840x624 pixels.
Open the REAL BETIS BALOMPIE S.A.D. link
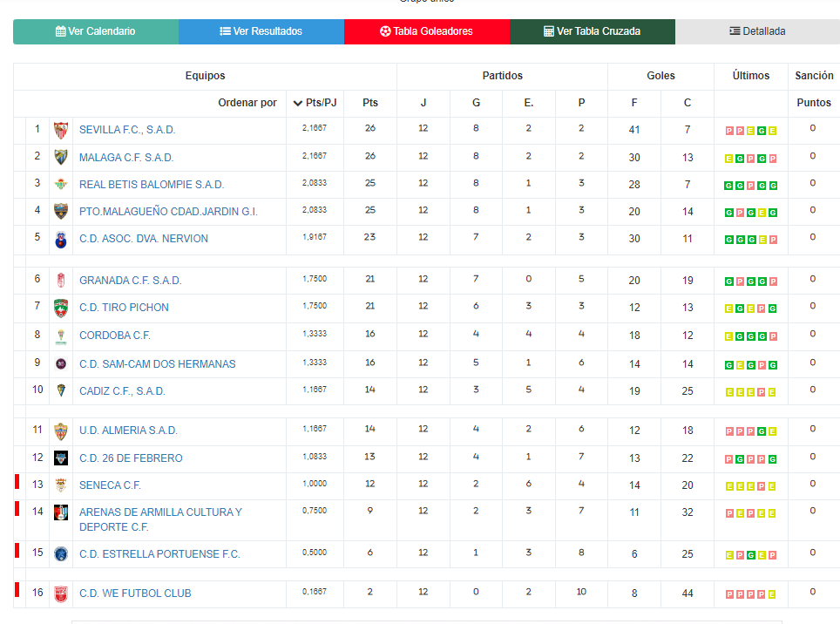[x=152, y=184]
